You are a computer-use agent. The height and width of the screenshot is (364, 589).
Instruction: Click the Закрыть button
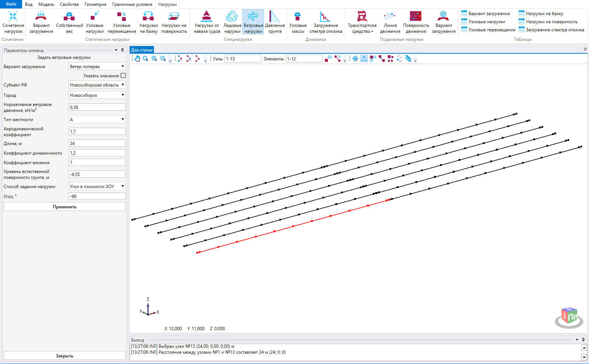pos(64,356)
